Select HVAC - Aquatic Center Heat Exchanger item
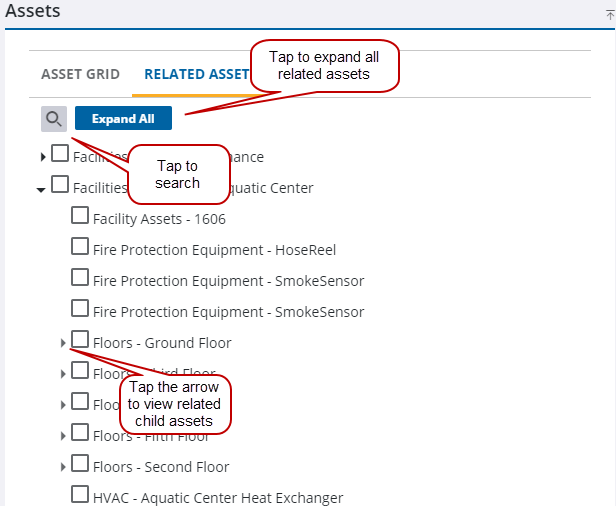 [x=218, y=498]
